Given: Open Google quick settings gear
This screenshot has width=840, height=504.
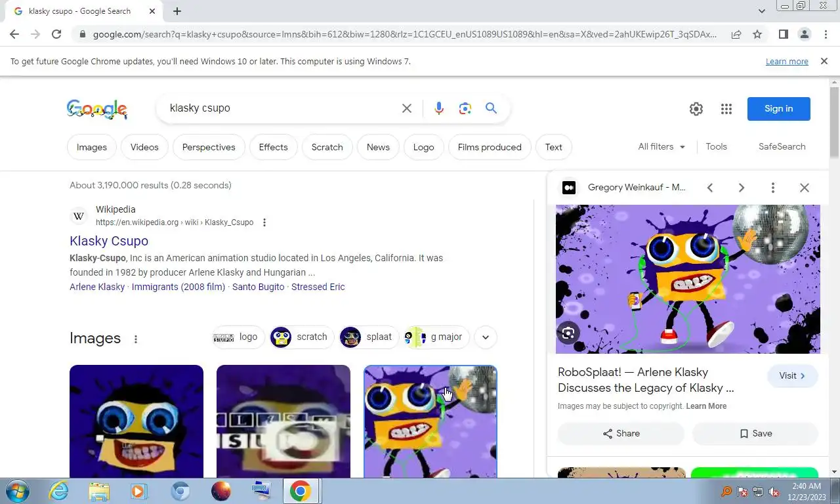Looking at the screenshot, I should click(x=696, y=109).
